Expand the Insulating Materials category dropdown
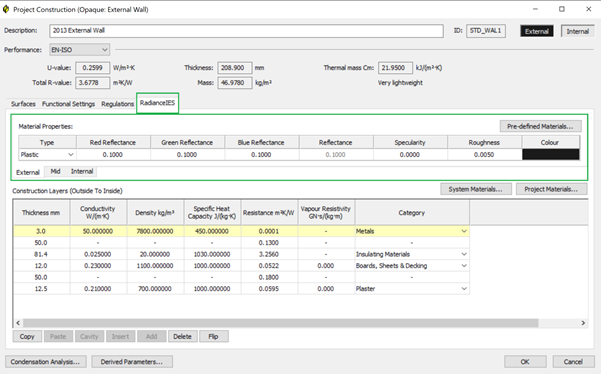The height and width of the screenshot is (374, 601). [x=464, y=254]
